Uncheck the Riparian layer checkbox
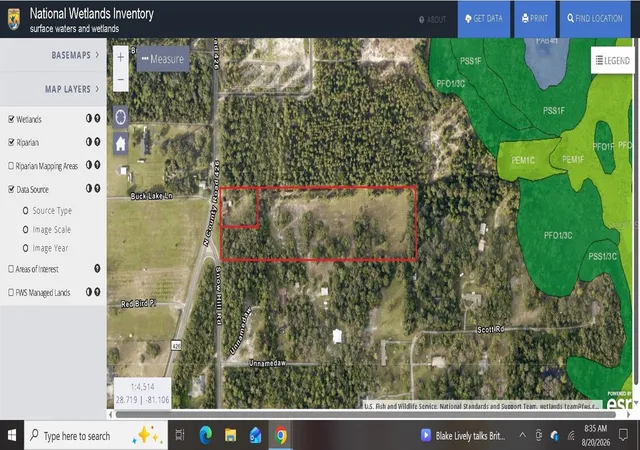640x450 pixels. click(x=11, y=142)
